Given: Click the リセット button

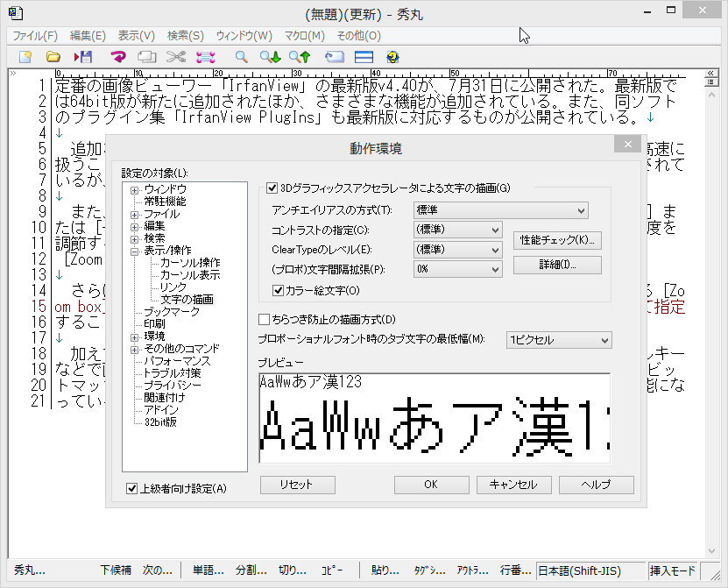Looking at the screenshot, I should (x=297, y=485).
